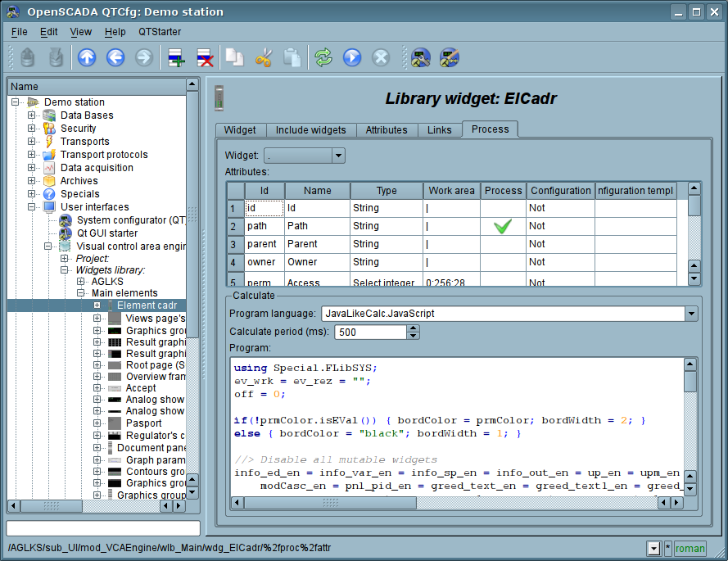Open the Widget selection combo box
The image size is (728, 561).
304,156
